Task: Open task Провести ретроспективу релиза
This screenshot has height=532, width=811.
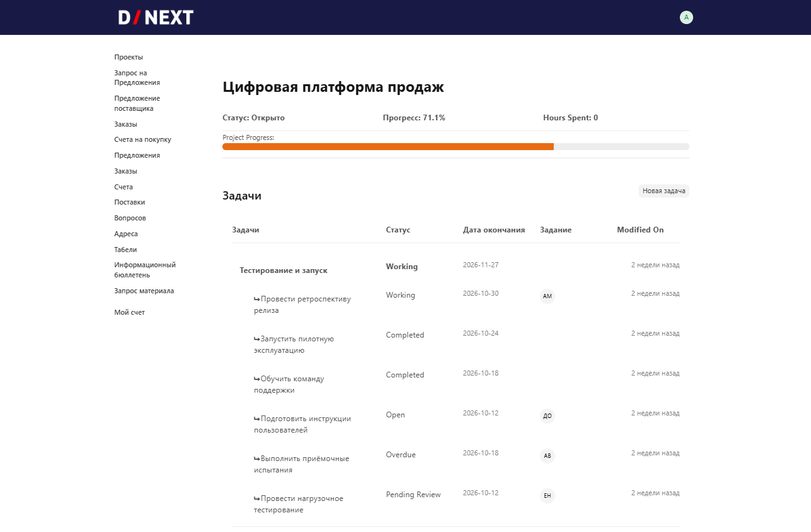Action: [x=302, y=305]
